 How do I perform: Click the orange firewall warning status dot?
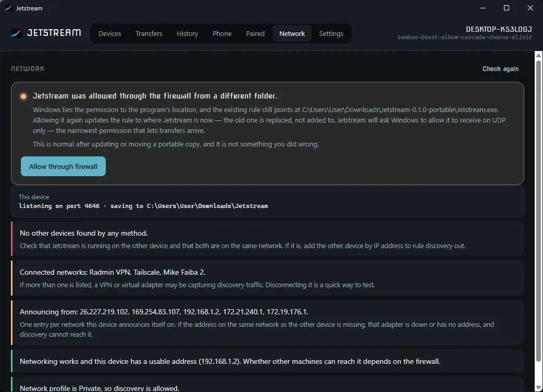23,96
